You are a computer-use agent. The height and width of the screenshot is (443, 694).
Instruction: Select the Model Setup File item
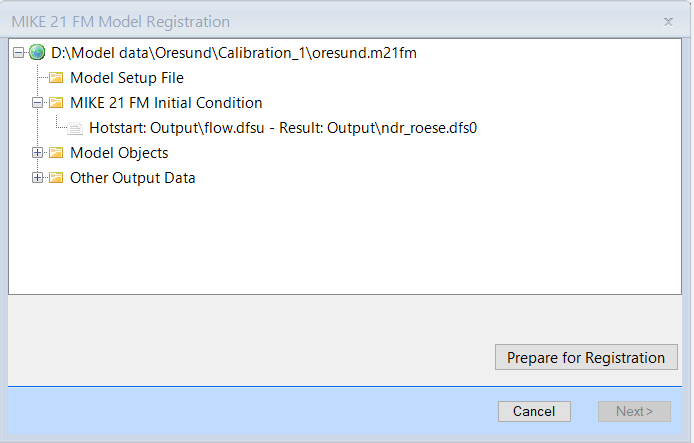(127, 78)
